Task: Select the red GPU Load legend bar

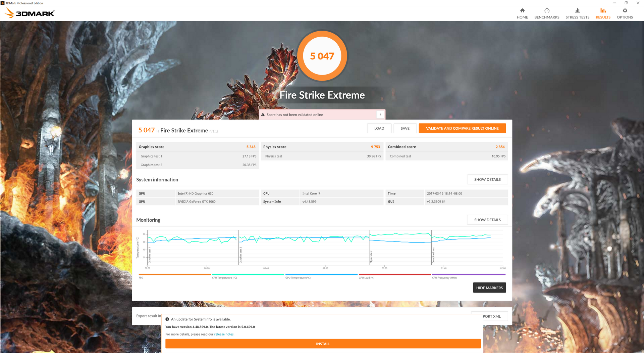Action: tap(395, 274)
